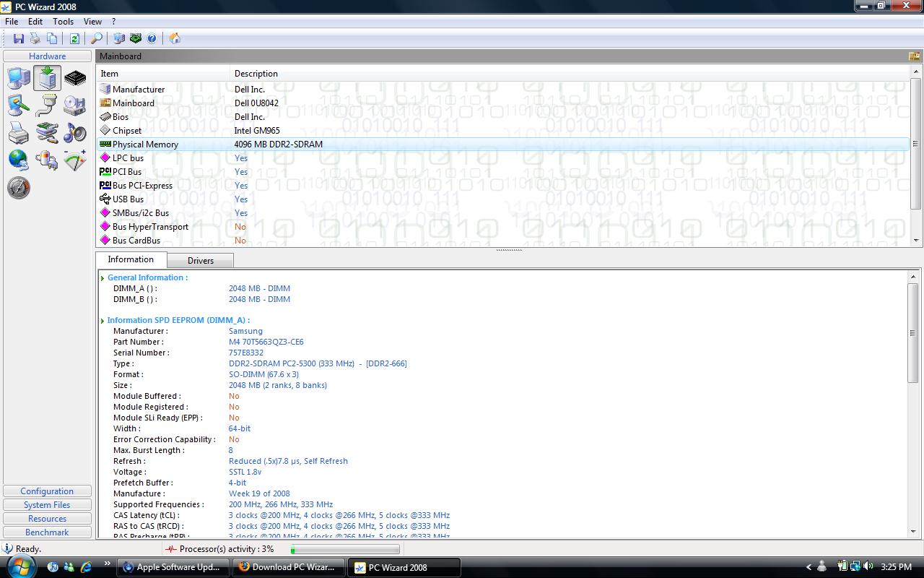Select the LPC bus row

(x=503, y=158)
